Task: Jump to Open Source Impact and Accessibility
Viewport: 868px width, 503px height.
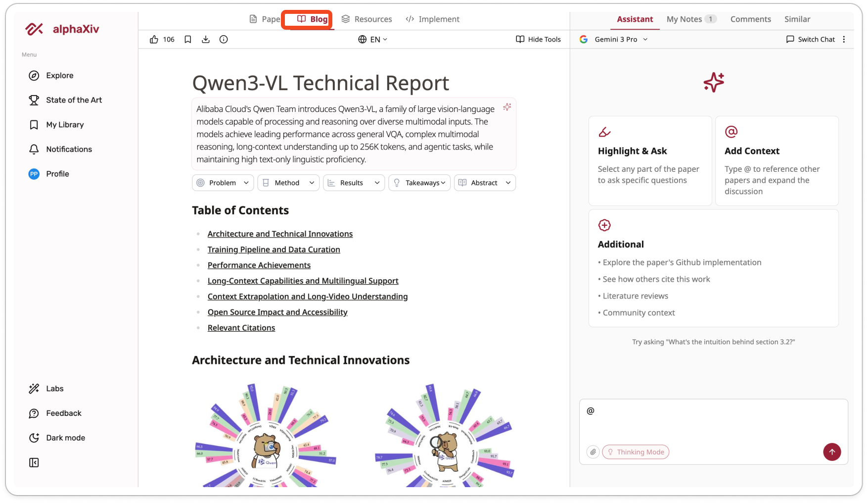Action: click(x=277, y=312)
